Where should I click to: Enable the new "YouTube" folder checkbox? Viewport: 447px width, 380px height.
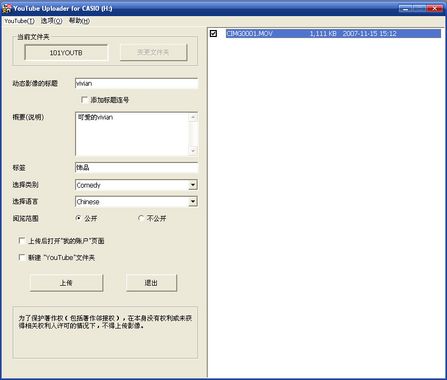tap(22, 257)
